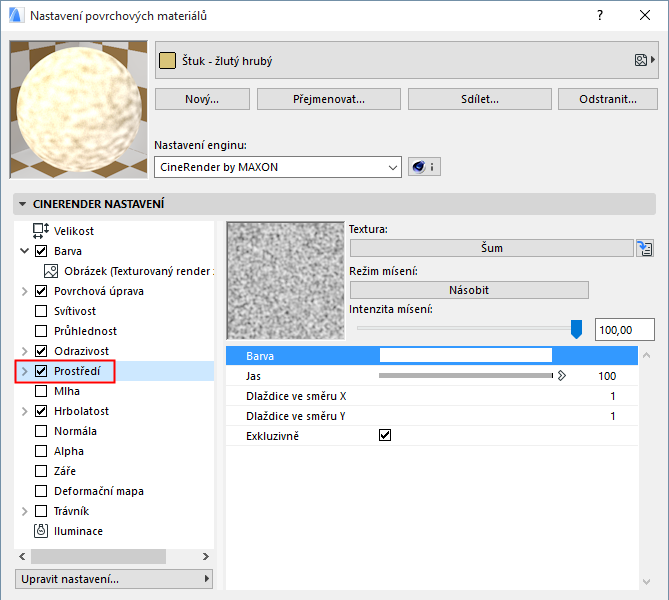Enable the Svítivost checkbox

coord(41,311)
